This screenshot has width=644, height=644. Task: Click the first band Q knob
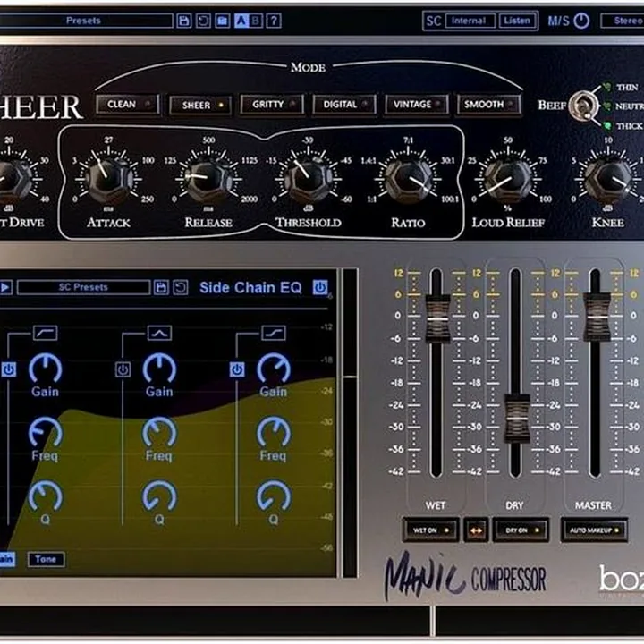(x=46, y=496)
